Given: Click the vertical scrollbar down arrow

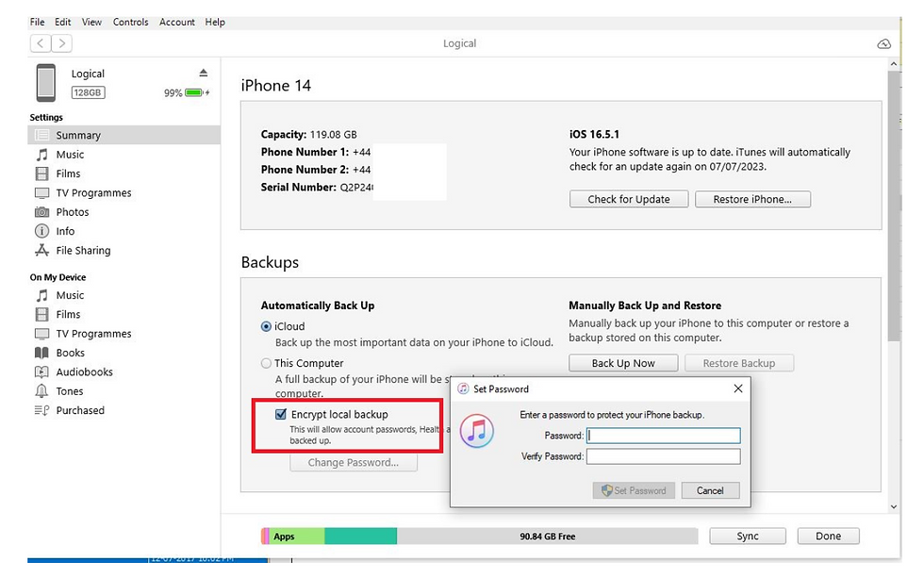Looking at the screenshot, I should (894, 506).
